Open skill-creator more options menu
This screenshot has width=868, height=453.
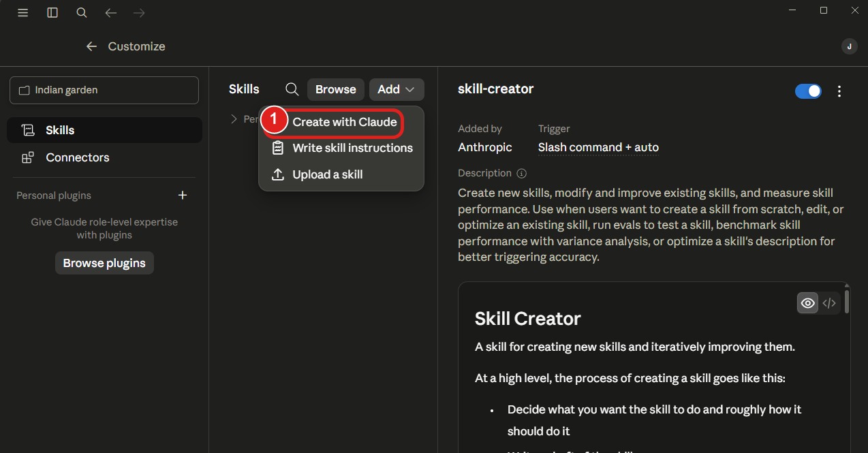pyautogui.click(x=839, y=91)
